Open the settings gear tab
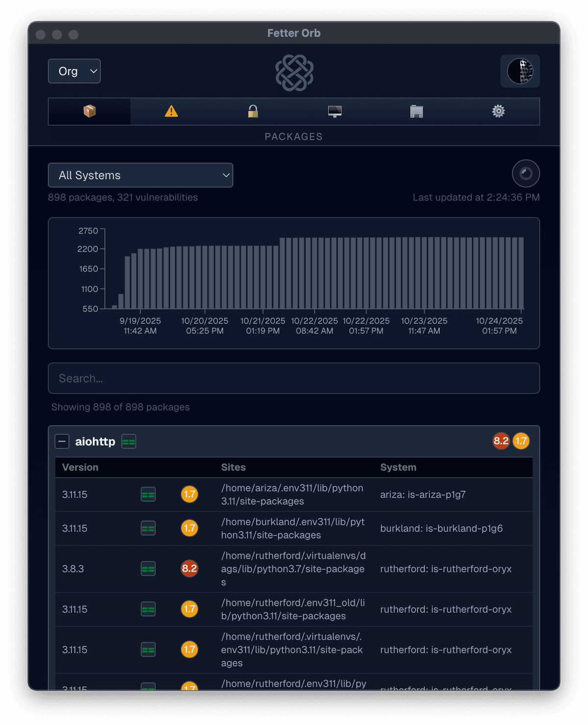This screenshot has height=725, width=588. 498,112
